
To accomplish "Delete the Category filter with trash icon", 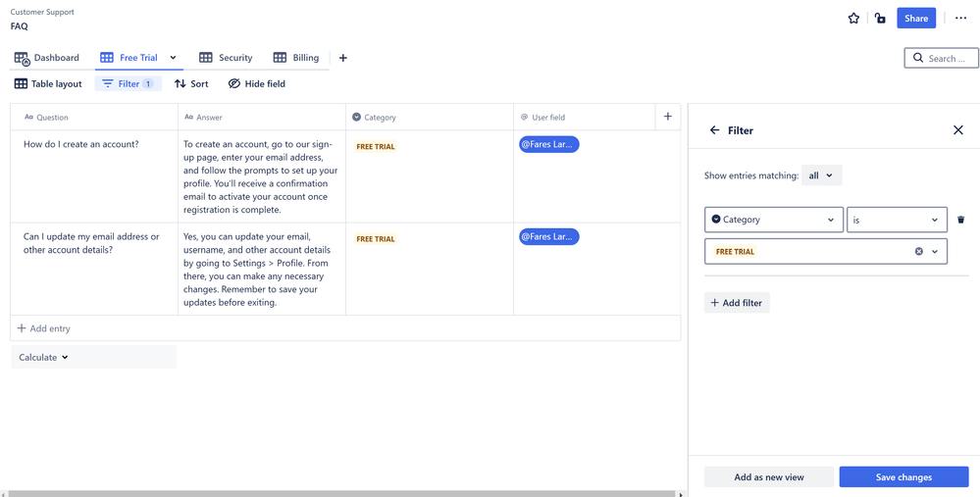I will point(961,220).
